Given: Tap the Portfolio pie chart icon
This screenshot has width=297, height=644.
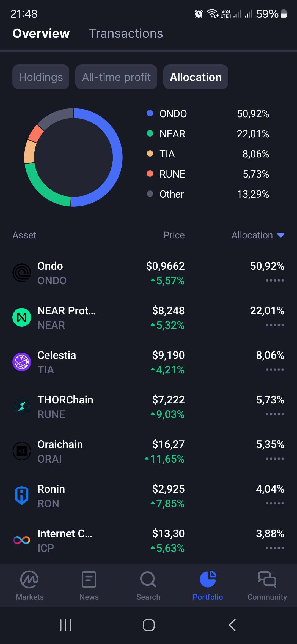Looking at the screenshot, I should pos(208,580).
